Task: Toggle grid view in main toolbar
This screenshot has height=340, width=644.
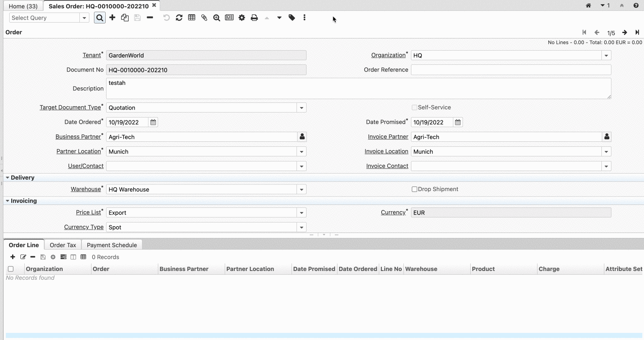Action: 192,18
